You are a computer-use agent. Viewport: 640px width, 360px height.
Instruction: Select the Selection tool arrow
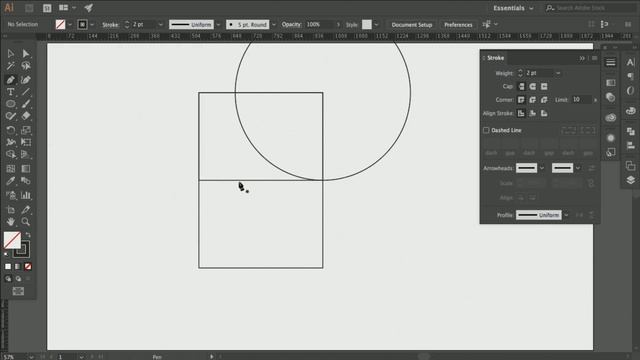[11, 53]
